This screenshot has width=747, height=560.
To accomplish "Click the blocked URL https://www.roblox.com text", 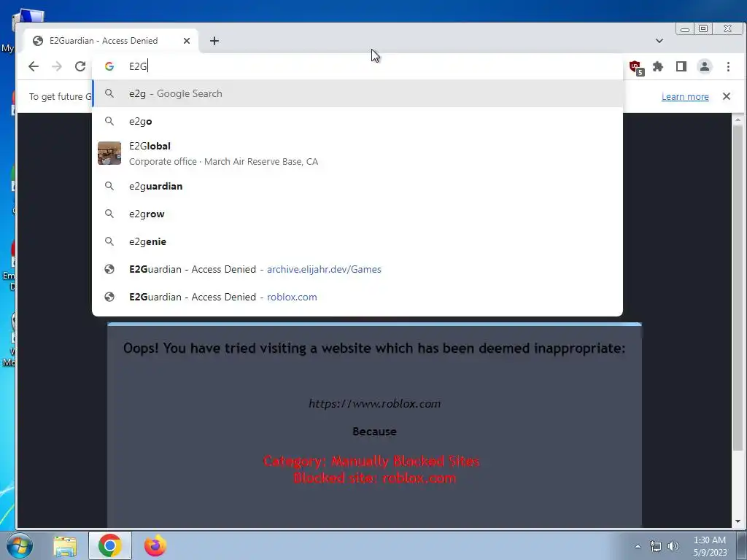I will point(374,404).
